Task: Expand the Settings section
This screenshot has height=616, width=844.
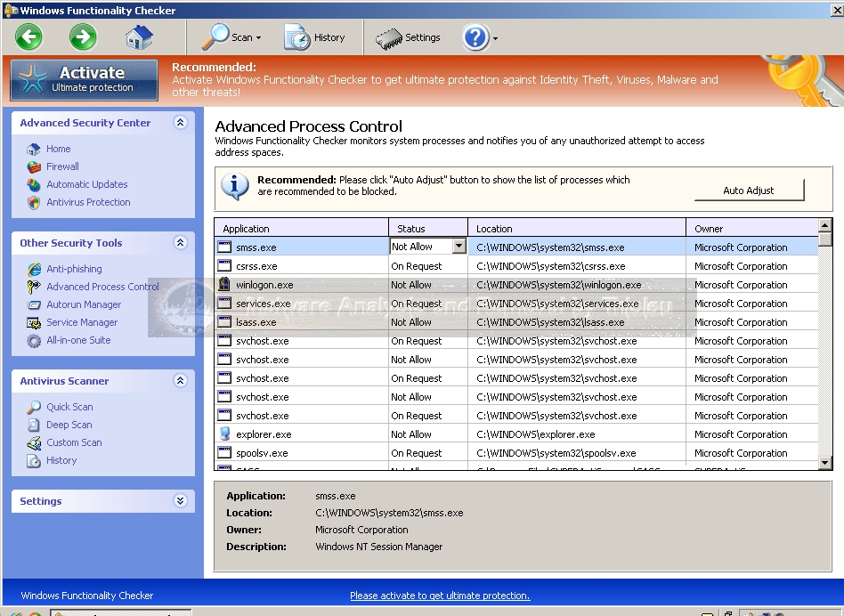Action: click(x=180, y=501)
